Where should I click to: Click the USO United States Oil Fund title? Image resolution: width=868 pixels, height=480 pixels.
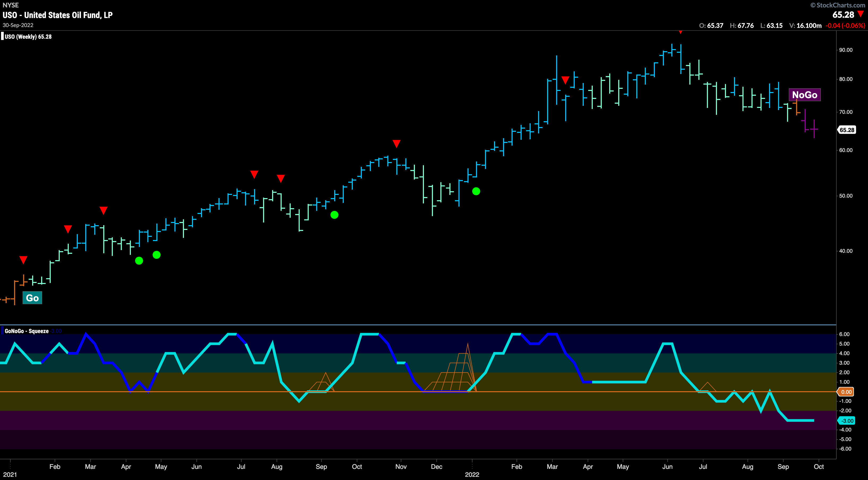pyautogui.click(x=58, y=15)
